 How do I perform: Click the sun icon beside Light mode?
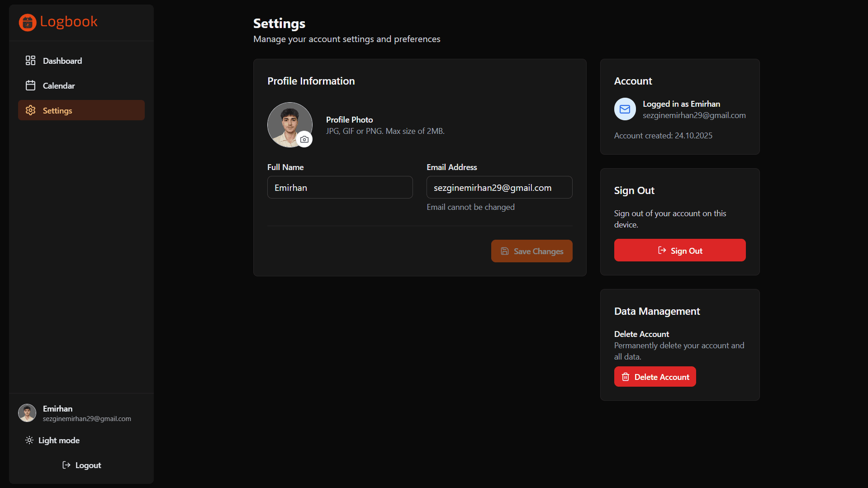pyautogui.click(x=29, y=440)
